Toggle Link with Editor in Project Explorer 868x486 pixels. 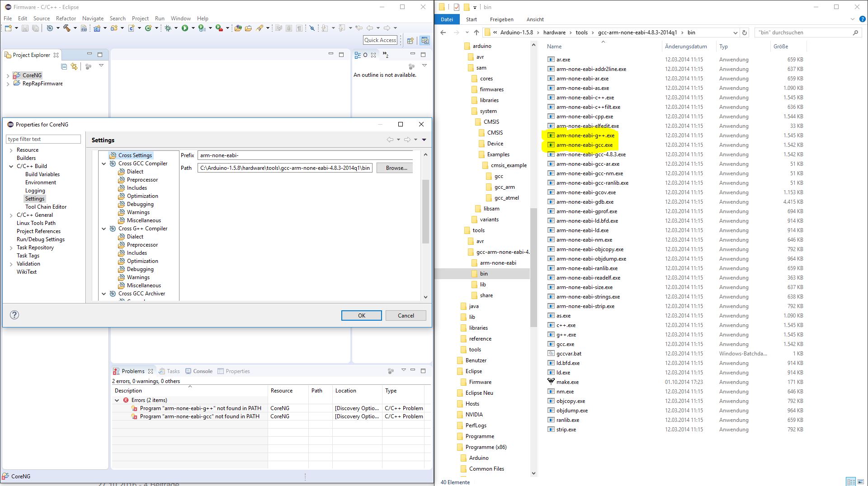74,66
